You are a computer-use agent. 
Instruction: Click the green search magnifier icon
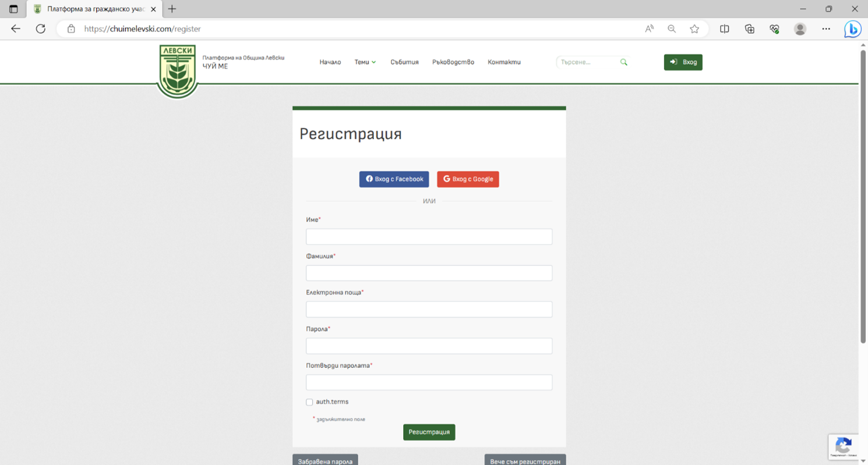click(623, 62)
